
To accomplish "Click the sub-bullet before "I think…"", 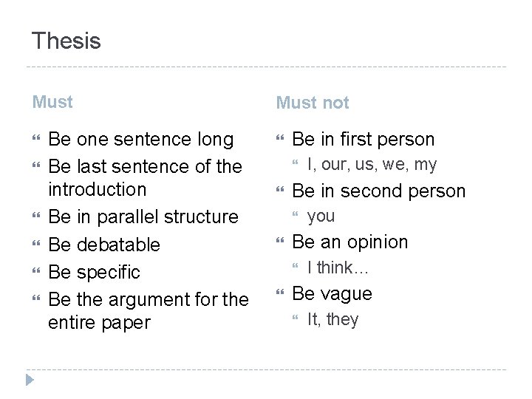I will tap(296, 268).
